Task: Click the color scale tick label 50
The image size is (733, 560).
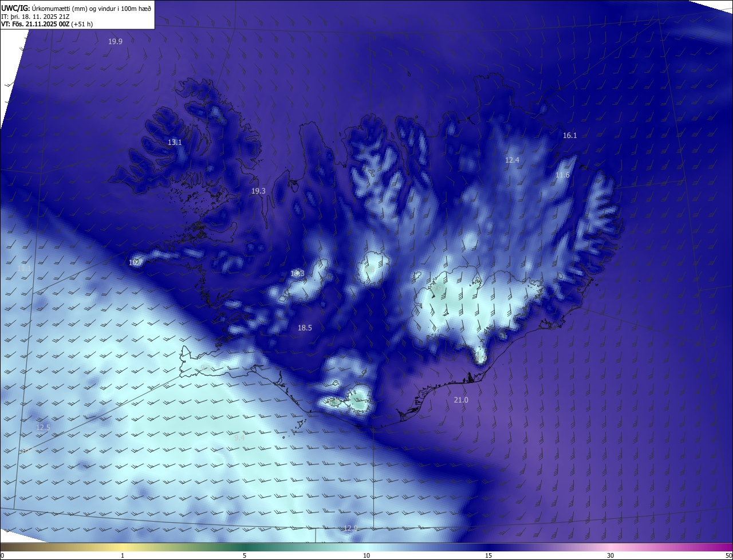Action: pos(728,555)
